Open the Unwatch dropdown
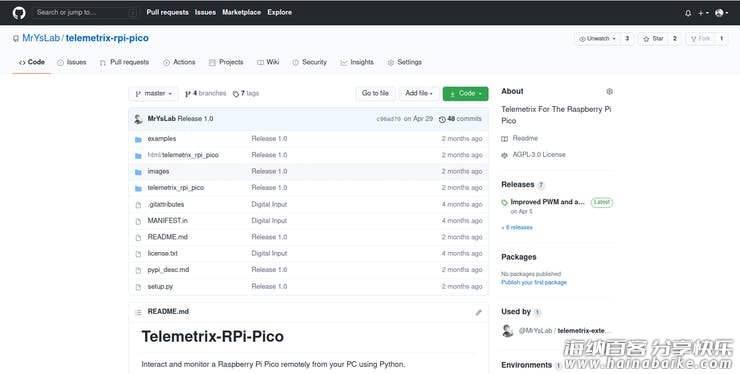The height and width of the screenshot is (374, 740). [597, 39]
